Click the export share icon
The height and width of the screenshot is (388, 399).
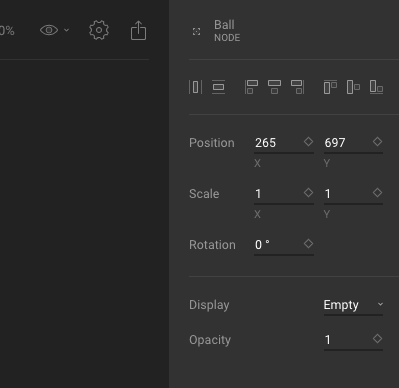pyautogui.click(x=138, y=30)
